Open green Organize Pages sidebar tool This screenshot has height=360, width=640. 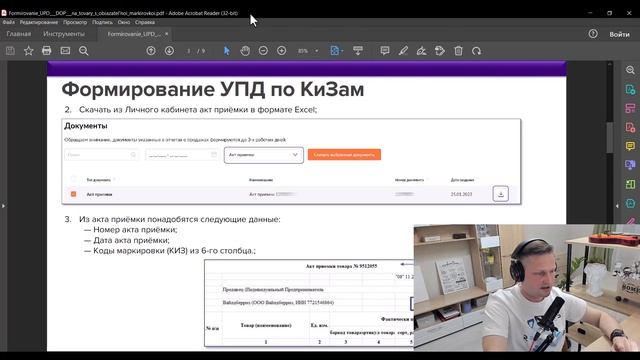pos(630,184)
